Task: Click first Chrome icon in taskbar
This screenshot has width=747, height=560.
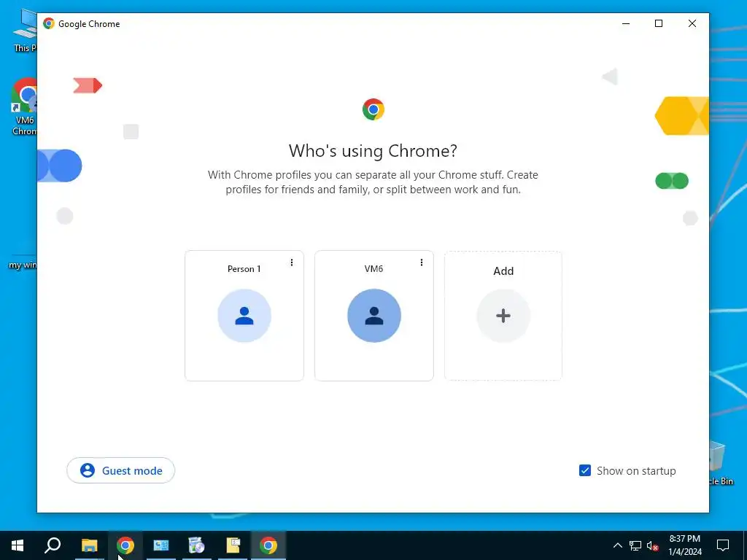Action: 125,545
